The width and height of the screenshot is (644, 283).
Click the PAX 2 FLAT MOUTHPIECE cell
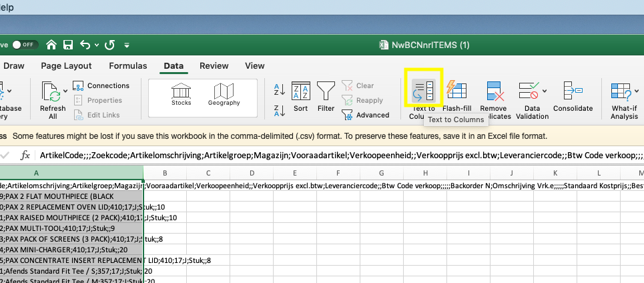(x=71, y=196)
